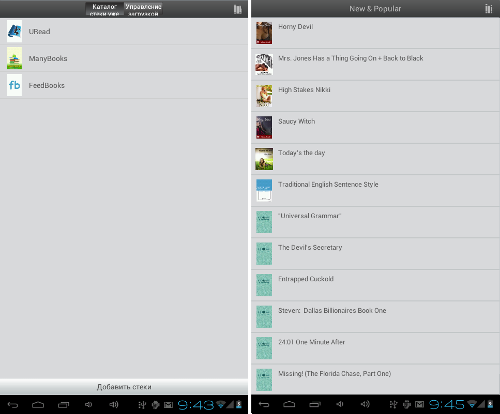Screen dimensions: 500x414
Task: Open the Universal Grammar placeholder cover
Action: (264, 222)
